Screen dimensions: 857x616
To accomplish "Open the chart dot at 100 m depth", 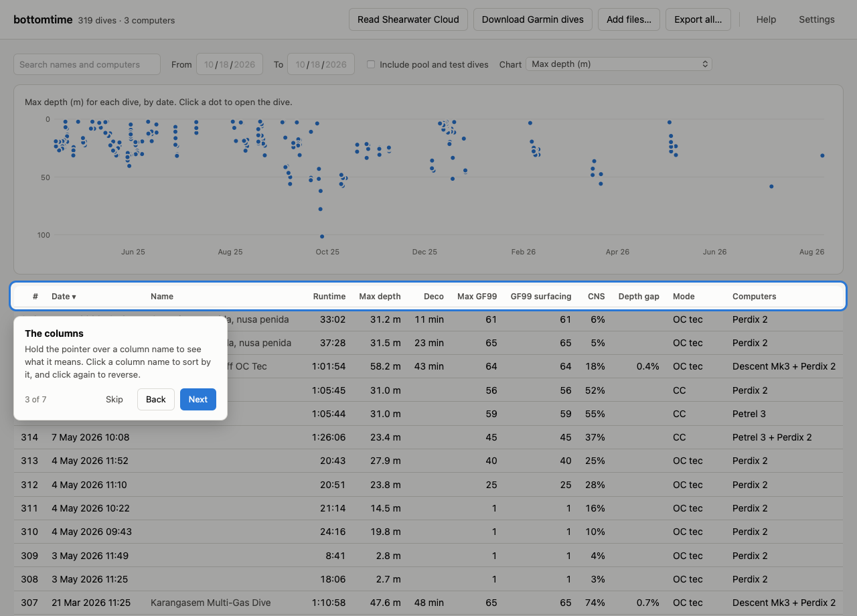I will click(322, 236).
